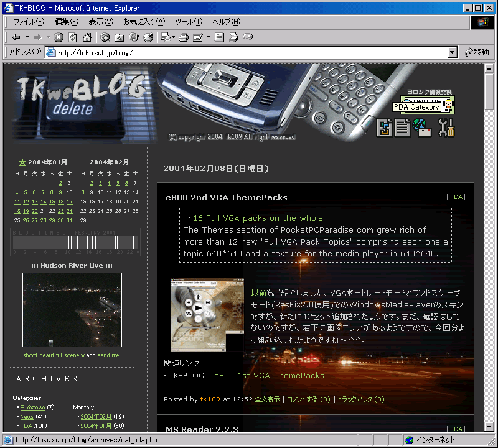Screen dimensions: 498x448
Task: Open day 6 in the 2004年02月 calendar
Action: [126, 183]
